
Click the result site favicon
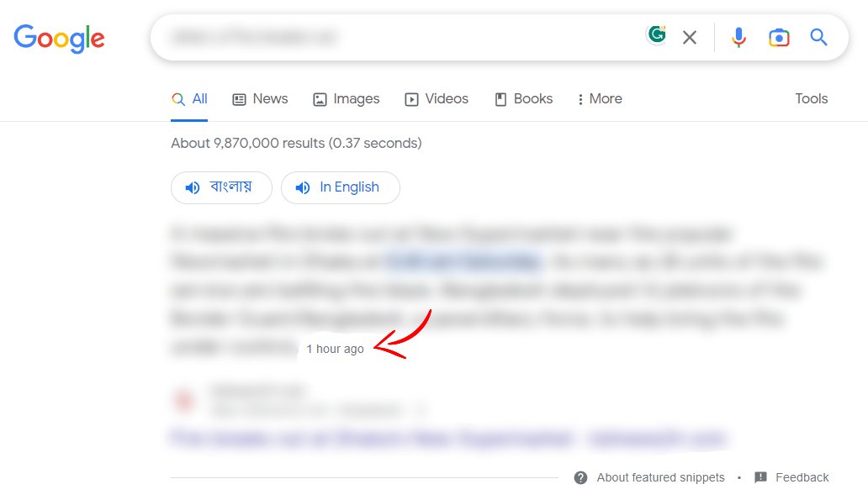184,401
